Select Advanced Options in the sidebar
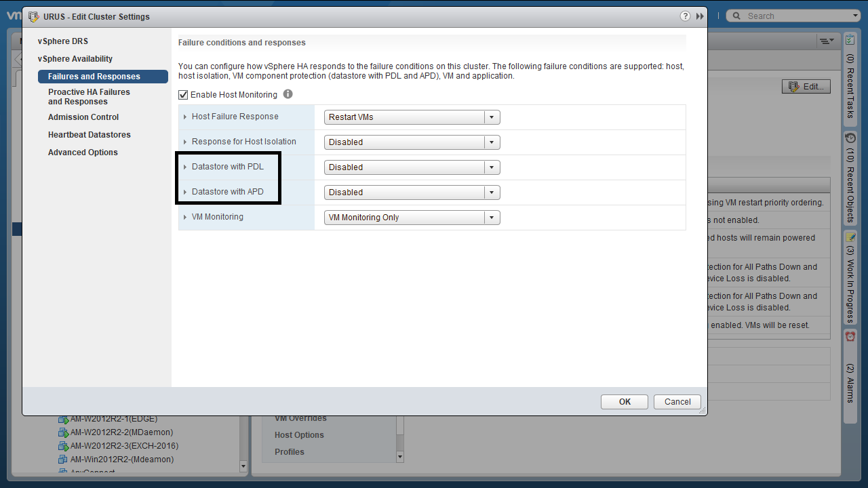This screenshot has height=488, width=868. tap(83, 152)
